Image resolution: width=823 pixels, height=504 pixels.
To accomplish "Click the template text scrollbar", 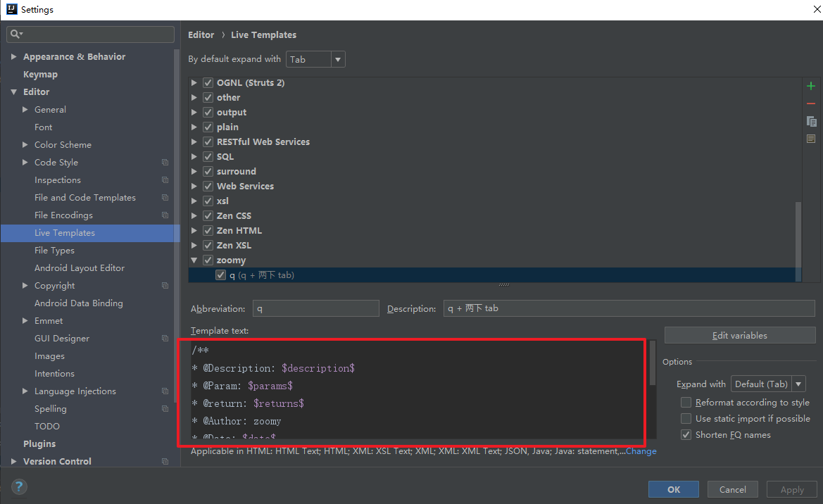I will click(x=653, y=363).
